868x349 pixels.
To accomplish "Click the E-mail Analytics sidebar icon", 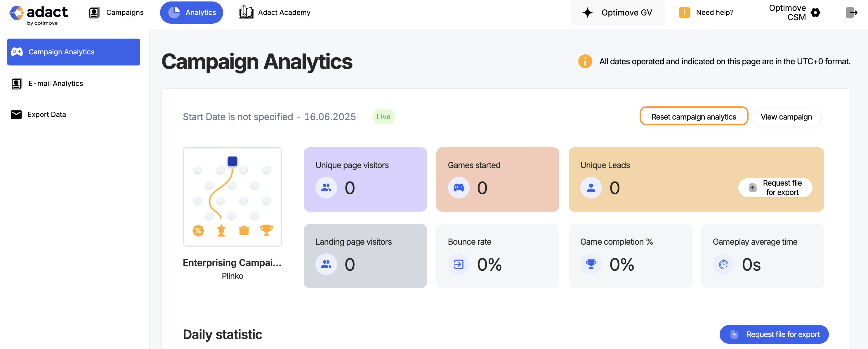I will coord(17,84).
